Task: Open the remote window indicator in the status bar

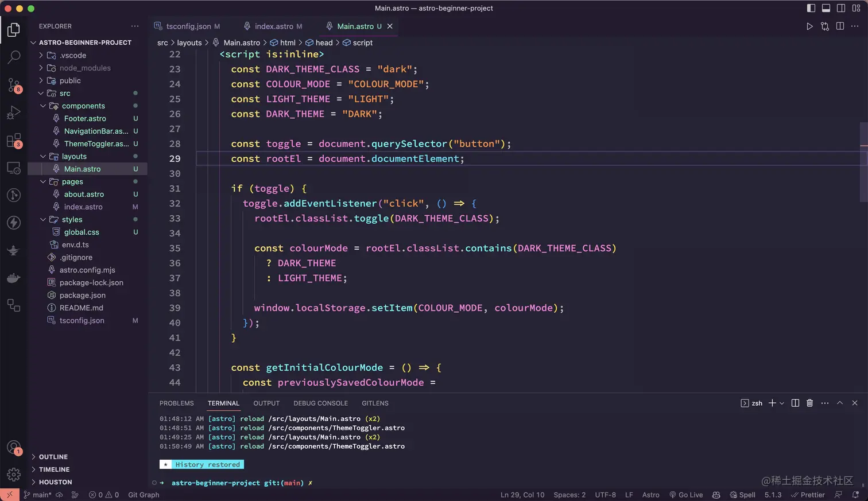Action: (x=10, y=495)
